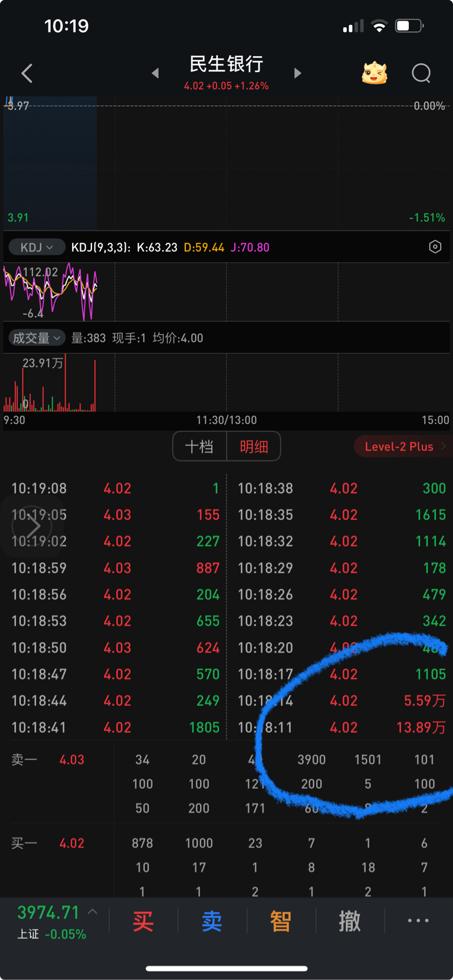Screen dimensions: 453x980
Task: Tap the 1000 buy order quantity
Action: tap(199, 843)
